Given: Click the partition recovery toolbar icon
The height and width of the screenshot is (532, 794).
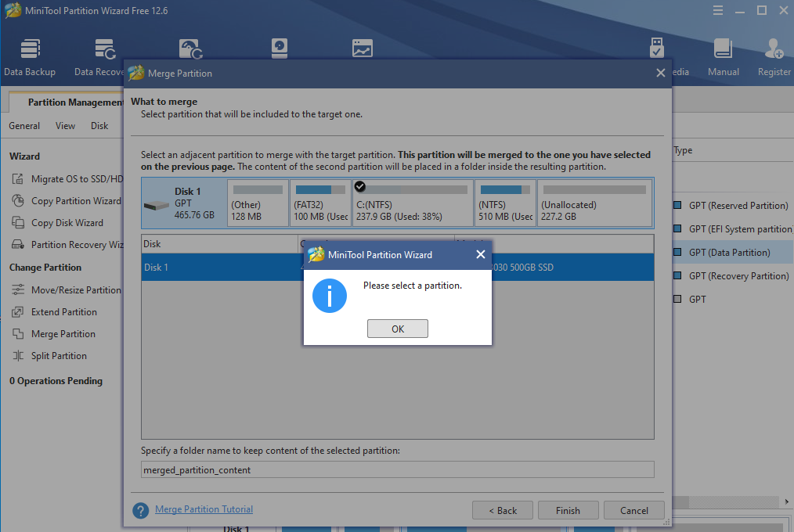Looking at the screenshot, I should tap(190, 49).
